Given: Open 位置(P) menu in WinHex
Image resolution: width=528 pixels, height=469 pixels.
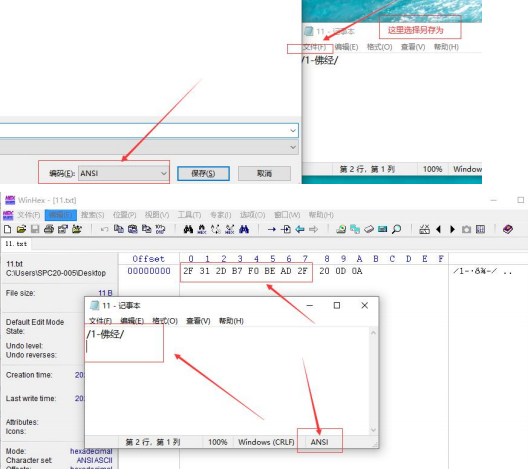Looking at the screenshot, I should [x=125, y=215].
